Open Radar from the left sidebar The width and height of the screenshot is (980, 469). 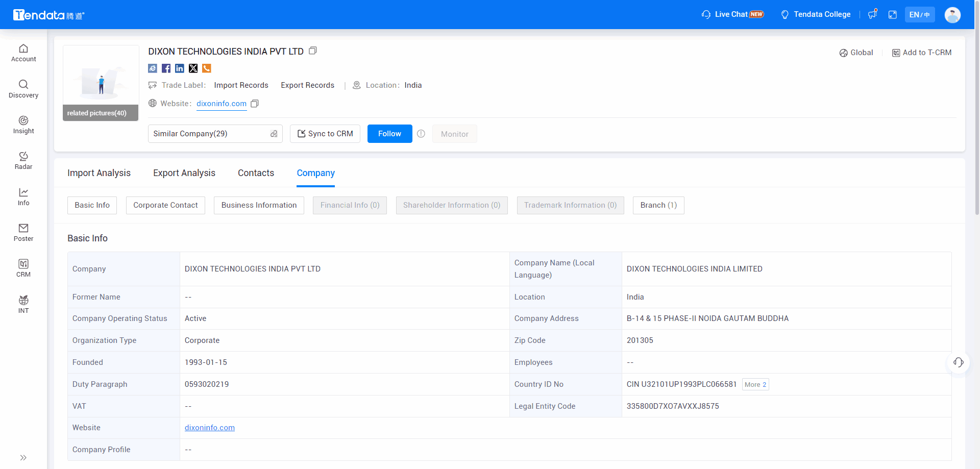[x=23, y=160]
